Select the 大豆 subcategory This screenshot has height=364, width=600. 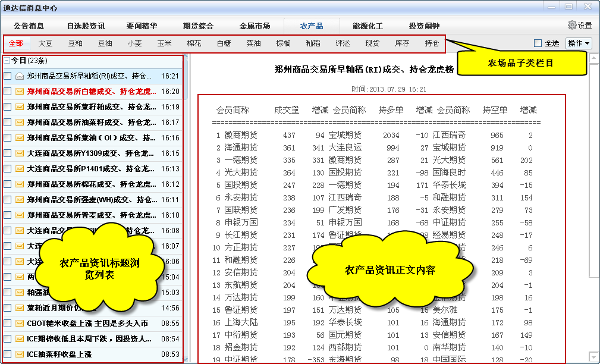click(45, 43)
